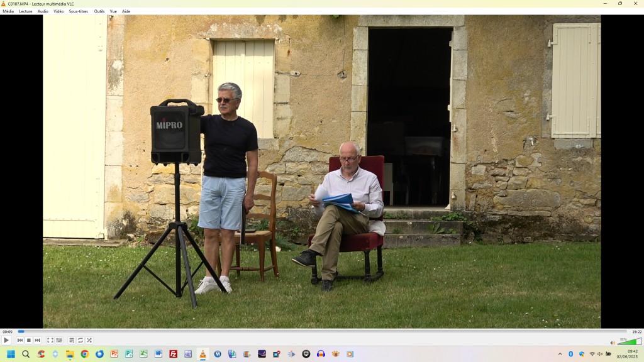Adjust the volume slider level

tap(629, 342)
